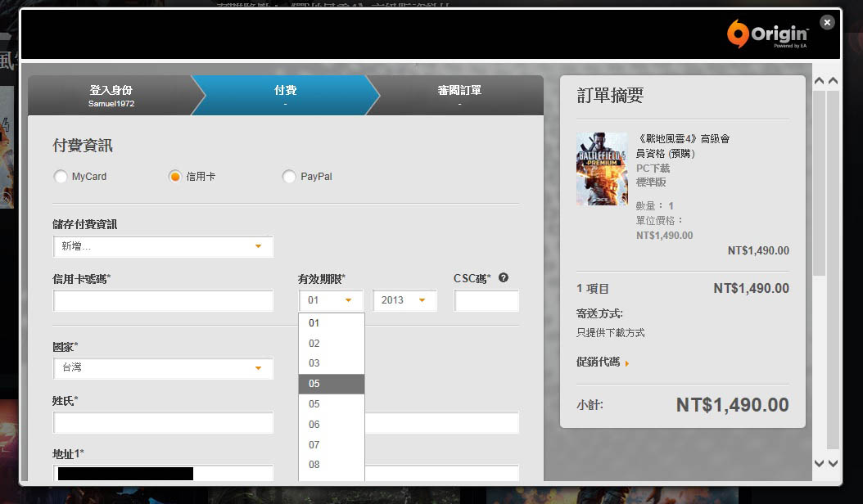Click the scrollbar down arrow at bottom
This screenshot has height=504, width=863.
pos(819,463)
